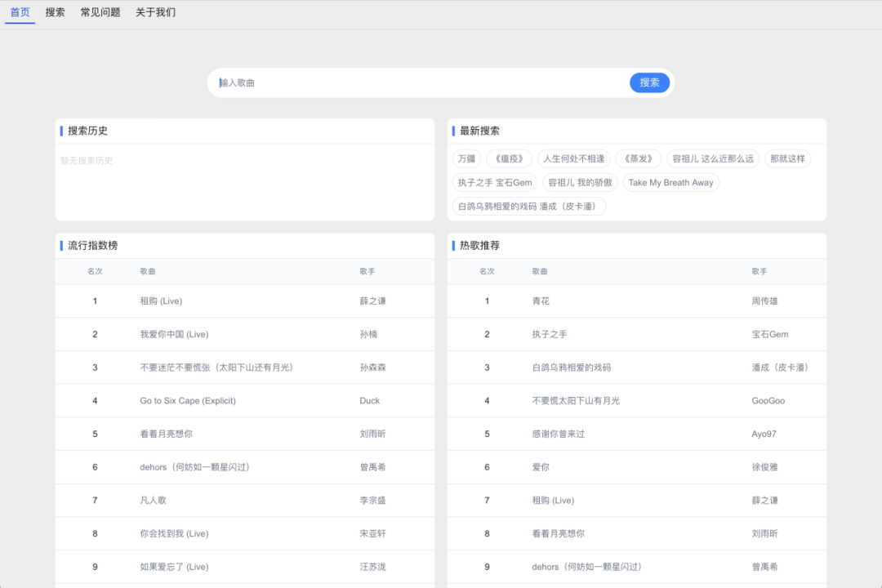Screen dimensions: 882x588
Task: Open 感谢你曾来过 song row
Action: [637, 434]
